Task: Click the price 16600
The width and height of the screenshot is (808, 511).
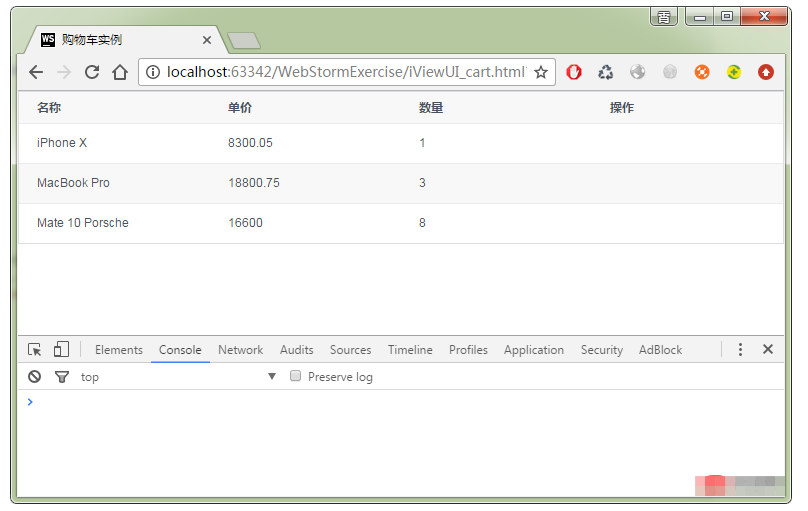Action: tap(246, 223)
